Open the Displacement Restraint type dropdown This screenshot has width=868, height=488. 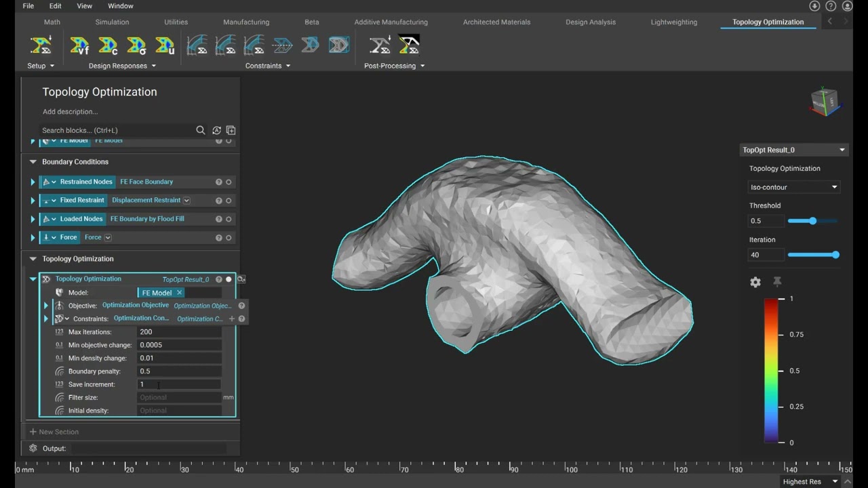point(186,201)
